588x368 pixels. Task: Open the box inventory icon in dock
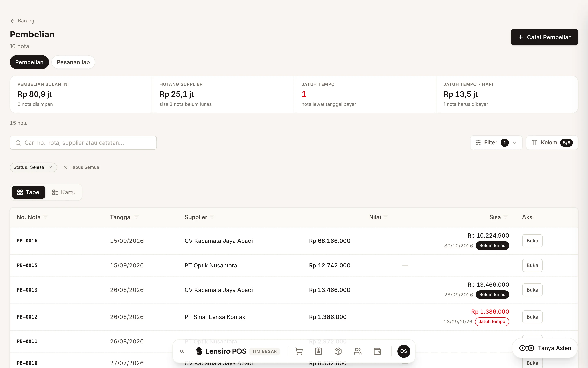coord(338,351)
